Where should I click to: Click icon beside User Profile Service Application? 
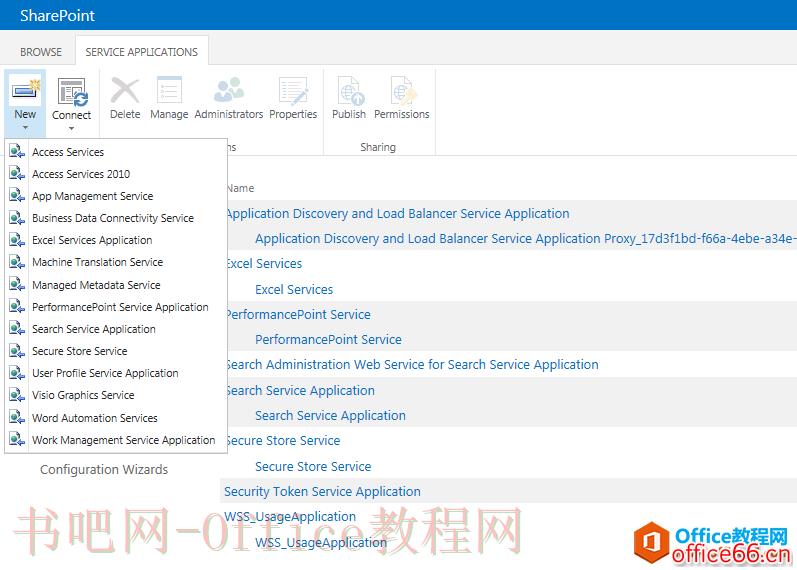17,373
